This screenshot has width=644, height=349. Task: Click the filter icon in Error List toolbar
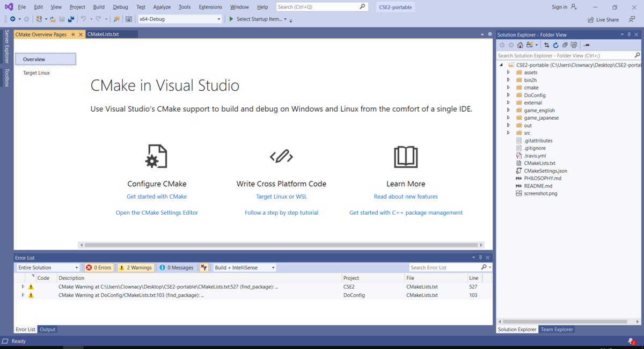coord(204,267)
